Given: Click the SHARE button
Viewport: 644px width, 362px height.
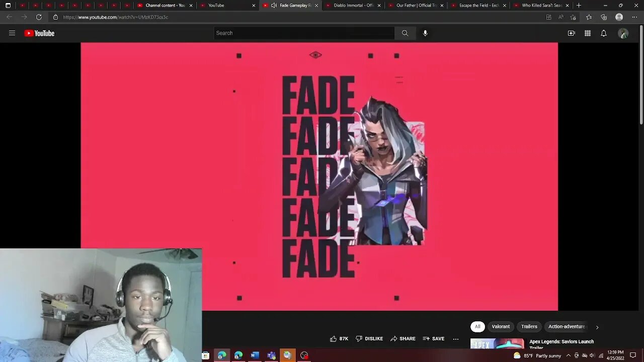Looking at the screenshot, I should (403, 339).
